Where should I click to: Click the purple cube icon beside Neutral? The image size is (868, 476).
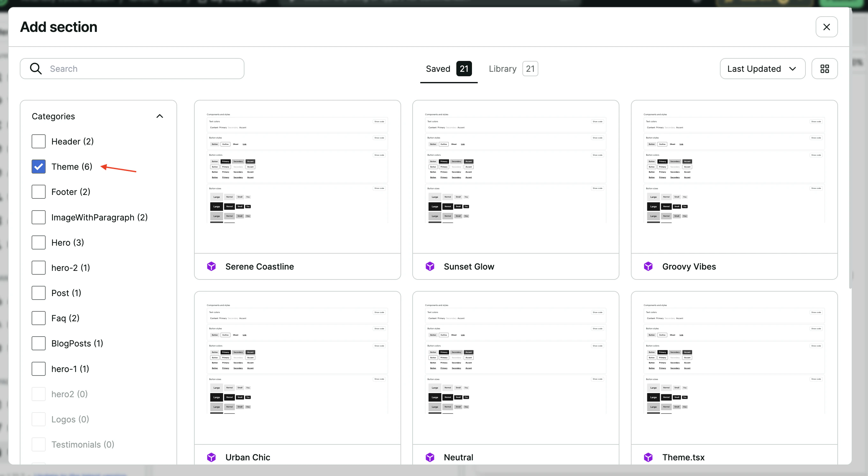click(x=430, y=457)
